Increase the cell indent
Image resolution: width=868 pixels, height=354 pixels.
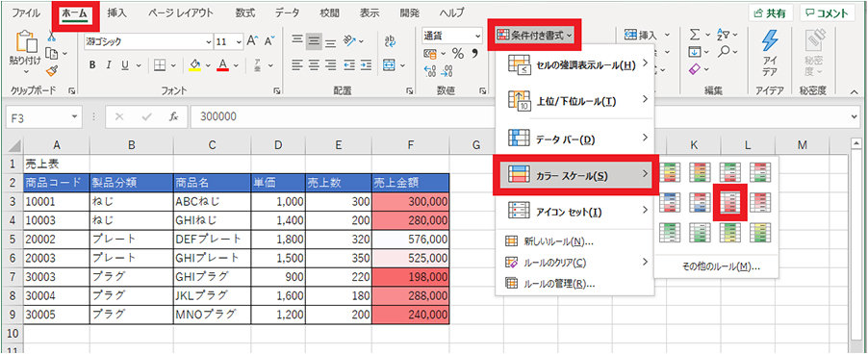pyautogui.click(x=366, y=65)
